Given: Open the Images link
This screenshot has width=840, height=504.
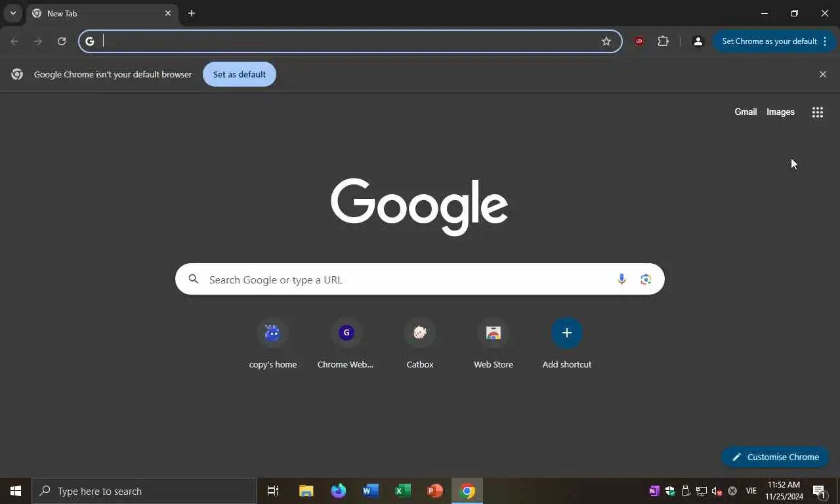Looking at the screenshot, I should coord(780,112).
